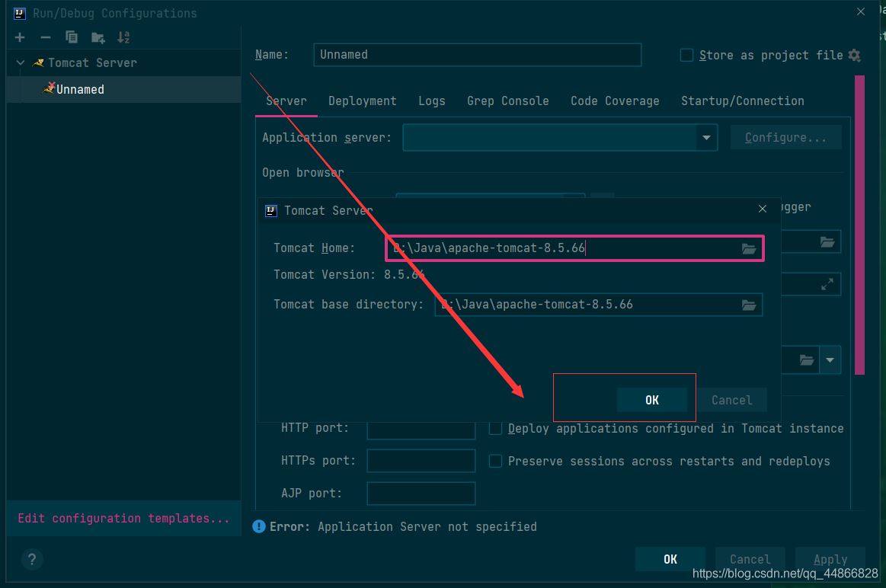Select the Unnamed configuration in tree

[123, 89]
